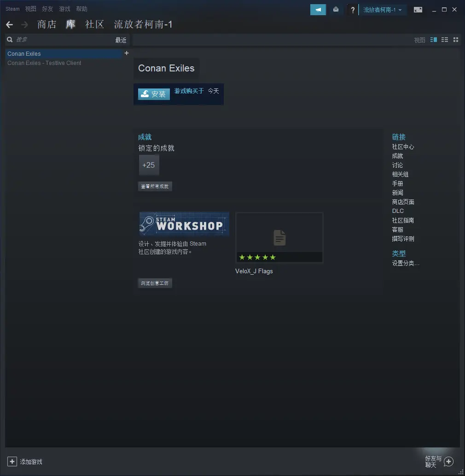Open the +25 locked achievements tile

click(x=149, y=165)
